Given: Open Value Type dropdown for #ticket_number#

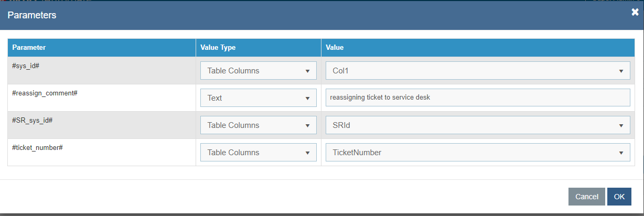Looking at the screenshot, I should (258, 153).
